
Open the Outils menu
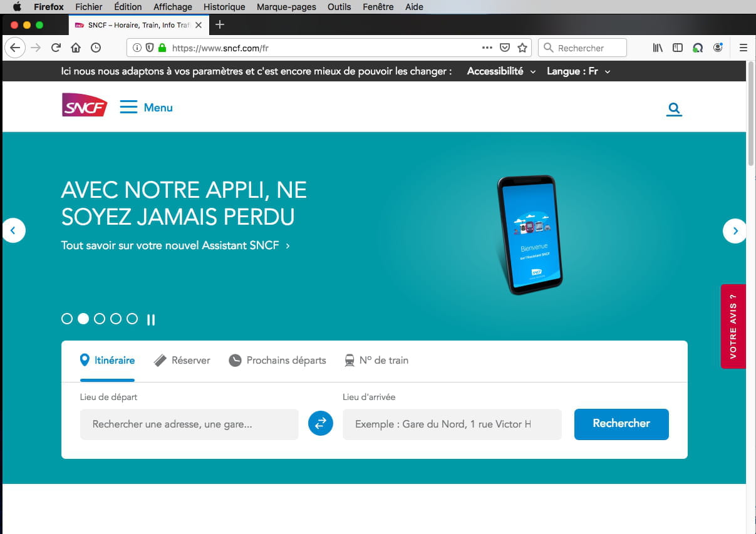(339, 7)
